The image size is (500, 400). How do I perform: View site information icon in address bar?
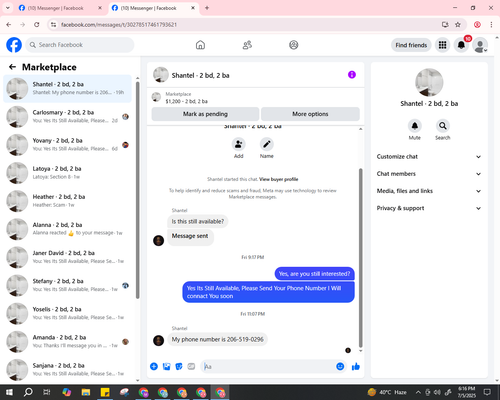point(53,24)
